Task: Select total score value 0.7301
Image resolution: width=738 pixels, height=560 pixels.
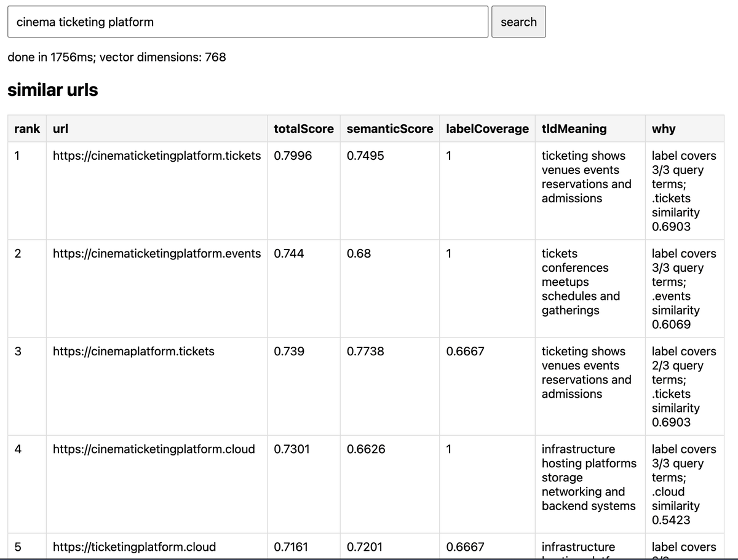Action: 292,449
